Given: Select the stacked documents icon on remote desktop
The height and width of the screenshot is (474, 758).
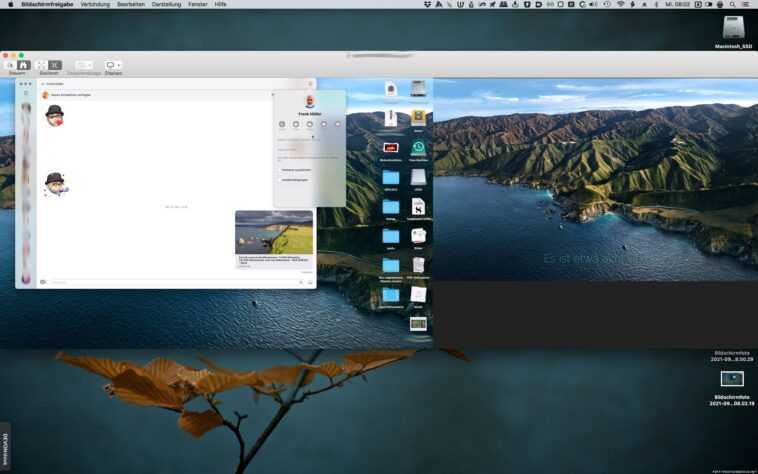Looking at the screenshot, I should coord(418,237).
